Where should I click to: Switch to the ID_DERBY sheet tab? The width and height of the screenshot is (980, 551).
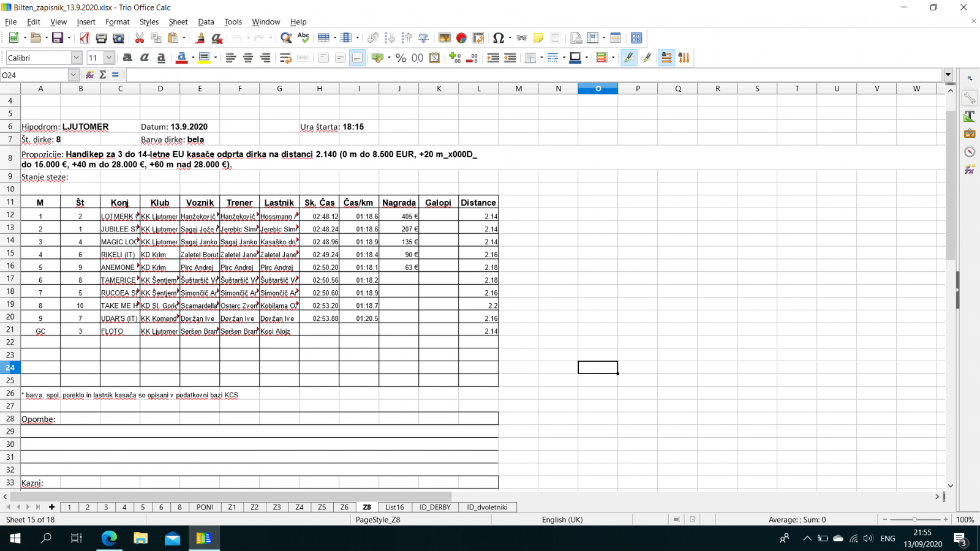pyautogui.click(x=435, y=507)
